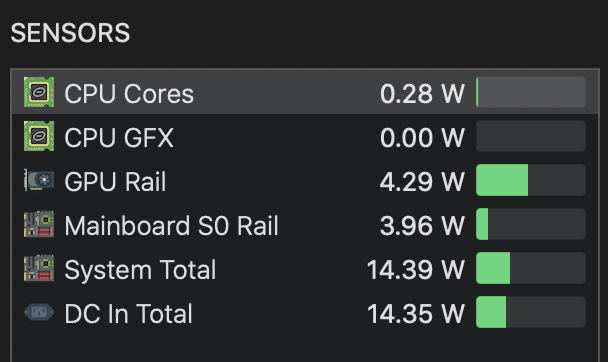Select the CPU Cores sensor row
The height and width of the screenshot is (362, 608).
point(305,92)
